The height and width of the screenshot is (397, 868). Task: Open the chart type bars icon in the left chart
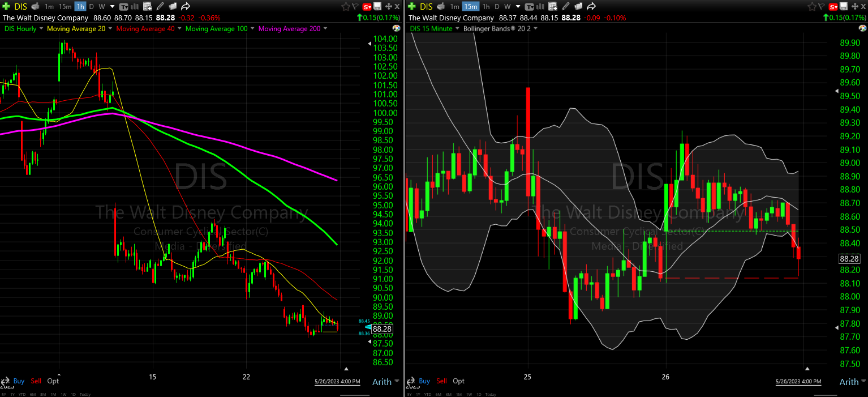(x=134, y=7)
